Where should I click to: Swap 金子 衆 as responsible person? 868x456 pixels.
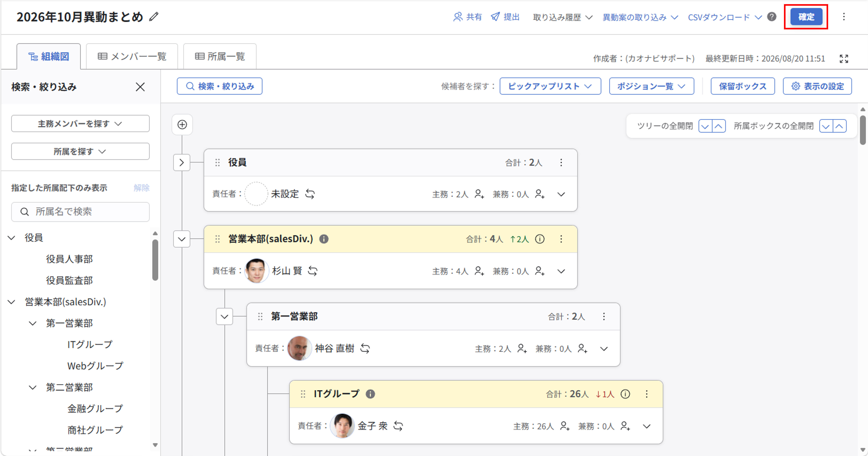[x=398, y=426]
